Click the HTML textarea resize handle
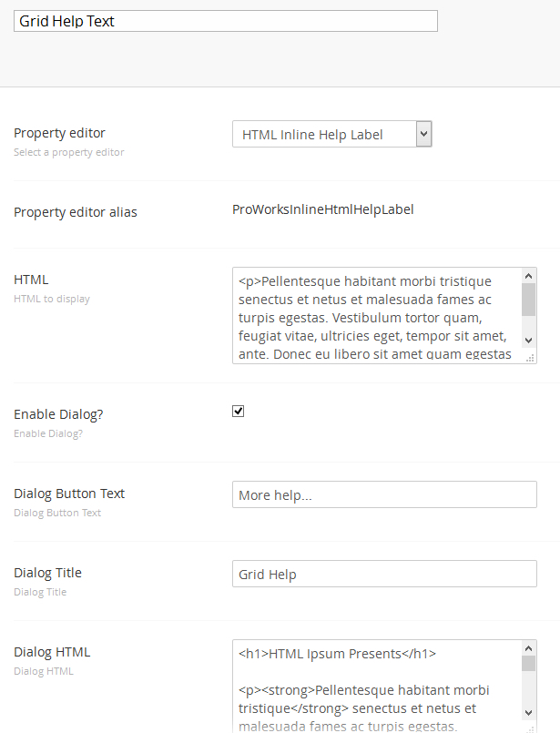The height and width of the screenshot is (733, 560). click(529, 358)
